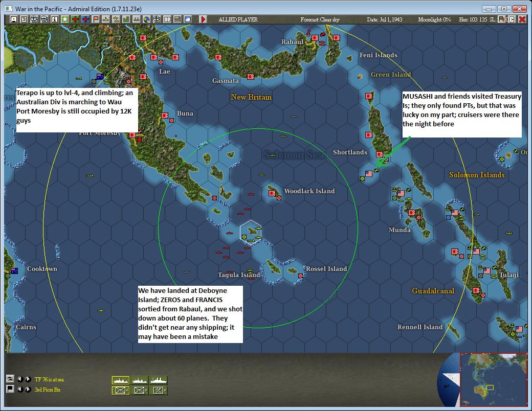Click the Australian flag at Cooktown
Viewport: 532px width, 411px height.
[x=14, y=270]
